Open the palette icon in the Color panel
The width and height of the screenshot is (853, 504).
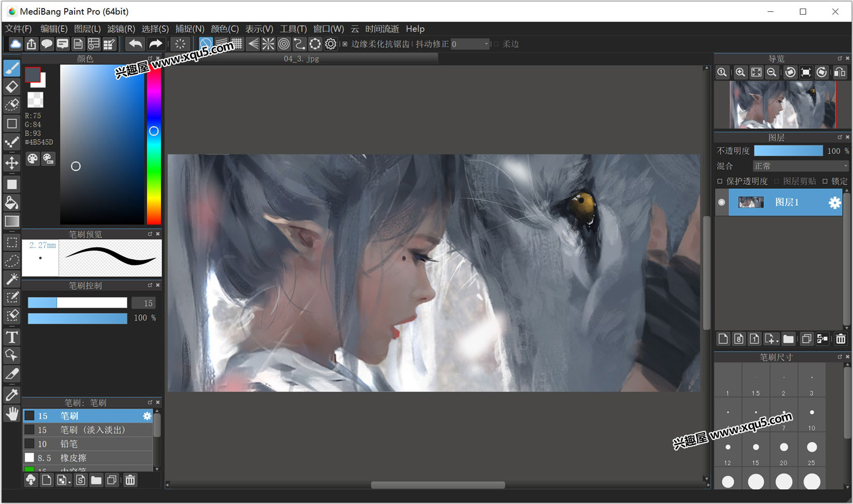click(32, 159)
